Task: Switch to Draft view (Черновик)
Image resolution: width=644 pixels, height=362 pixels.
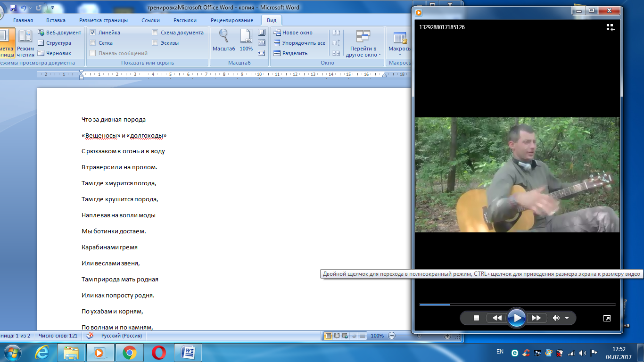Action: 54,53
